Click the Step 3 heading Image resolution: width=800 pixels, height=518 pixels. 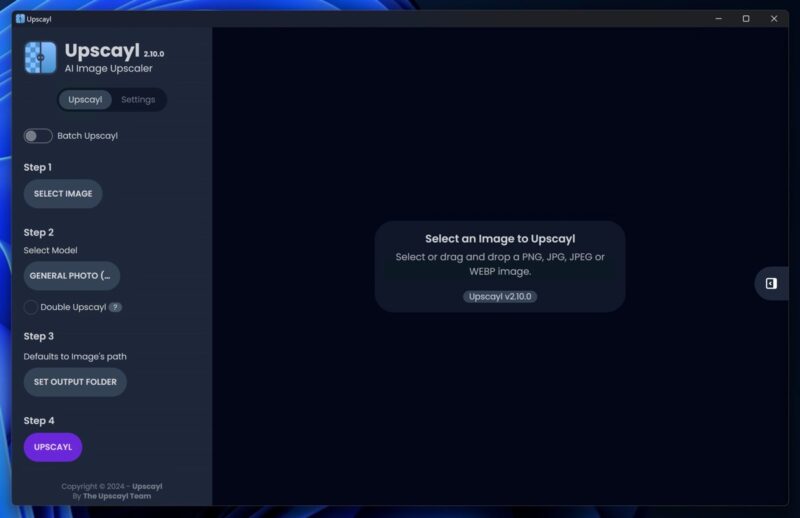(38, 336)
